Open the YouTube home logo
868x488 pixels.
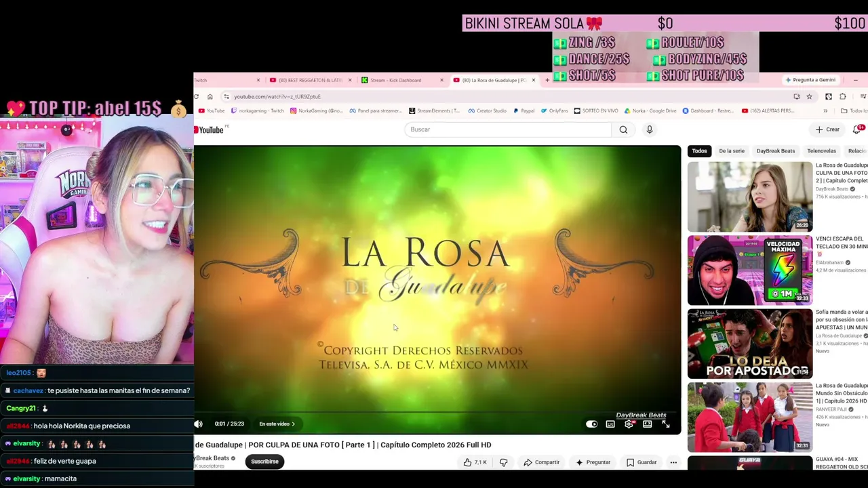(210, 129)
